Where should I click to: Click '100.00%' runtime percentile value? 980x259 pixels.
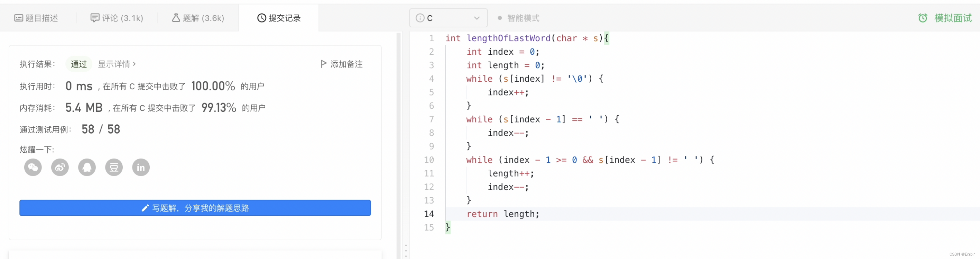[213, 86]
